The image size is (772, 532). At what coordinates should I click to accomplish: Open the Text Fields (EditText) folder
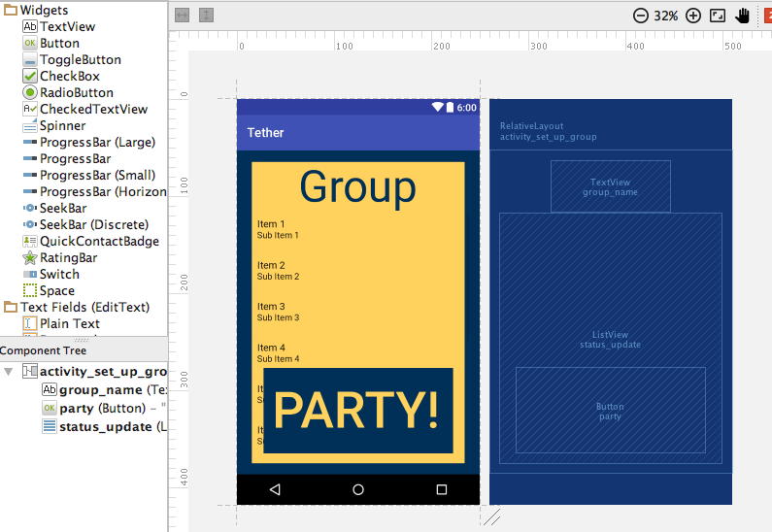point(77,307)
